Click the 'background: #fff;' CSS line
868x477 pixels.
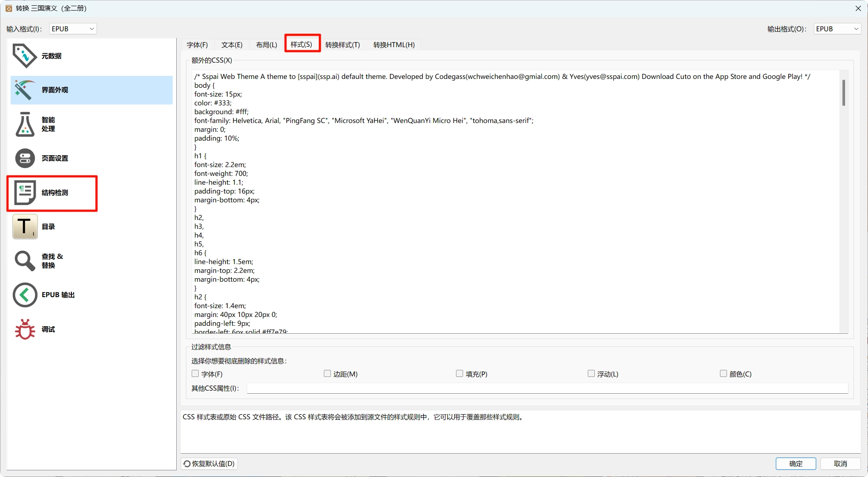click(221, 112)
